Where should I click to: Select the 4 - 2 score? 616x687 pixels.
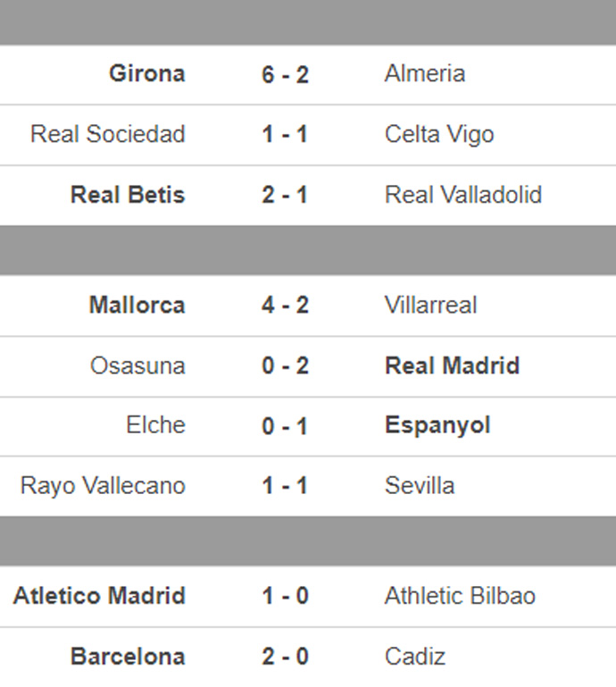click(285, 306)
